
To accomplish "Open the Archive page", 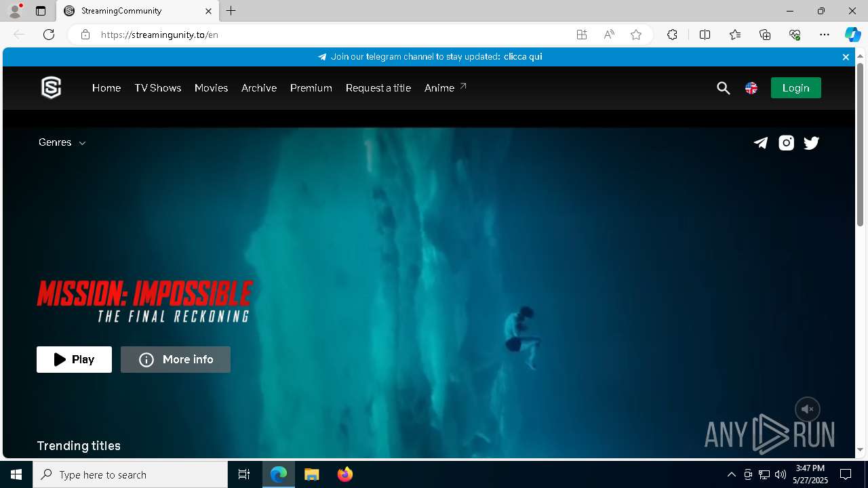I will 259,88.
